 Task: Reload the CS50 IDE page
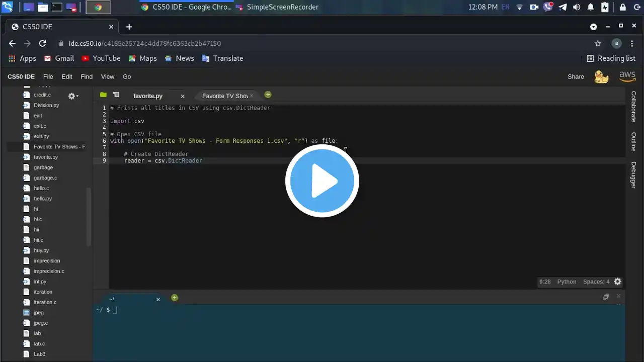tap(42, 43)
